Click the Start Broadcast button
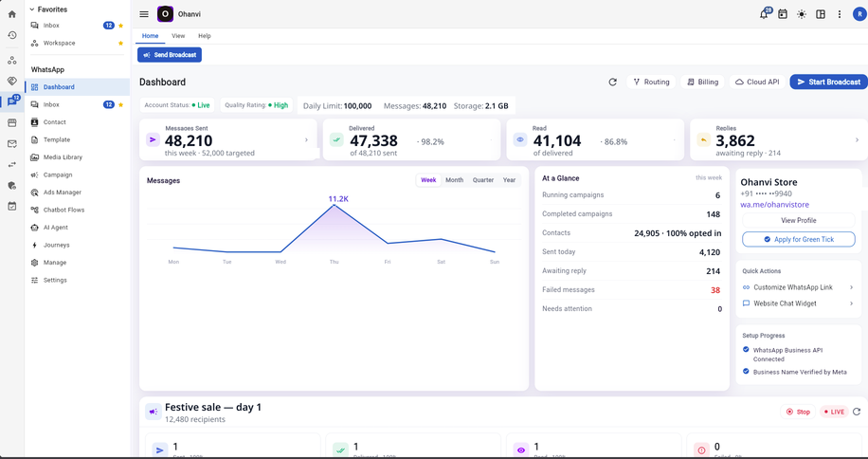 [x=829, y=82]
